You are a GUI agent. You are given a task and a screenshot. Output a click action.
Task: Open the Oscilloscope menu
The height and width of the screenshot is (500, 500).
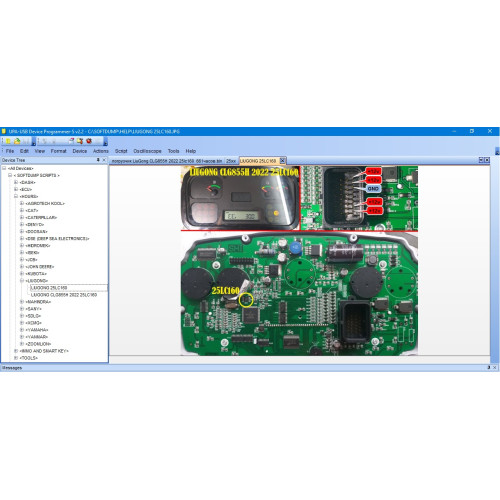[147, 151]
